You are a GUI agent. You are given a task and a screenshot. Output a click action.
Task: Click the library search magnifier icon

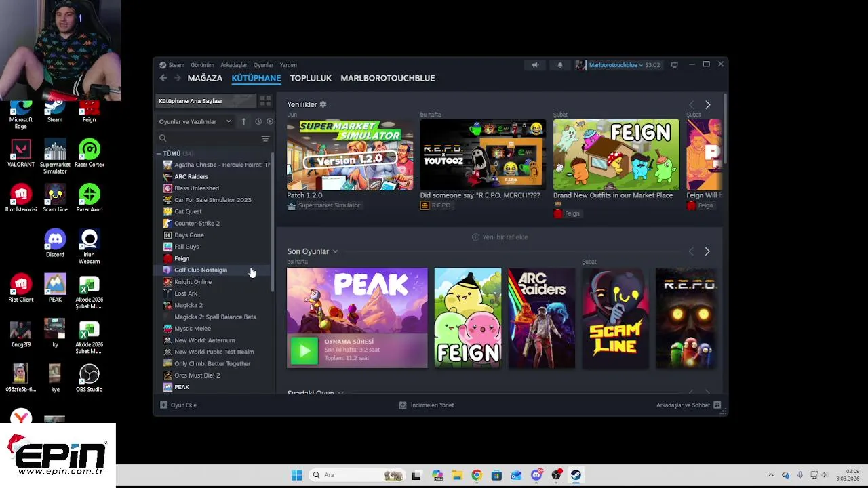(x=163, y=138)
